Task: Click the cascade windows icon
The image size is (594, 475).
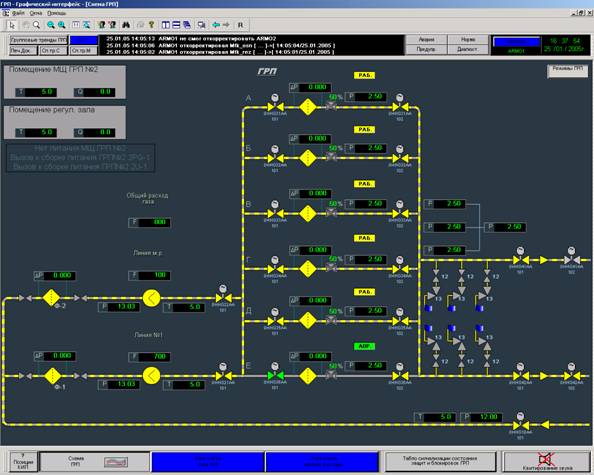Action: pyautogui.click(x=187, y=25)
